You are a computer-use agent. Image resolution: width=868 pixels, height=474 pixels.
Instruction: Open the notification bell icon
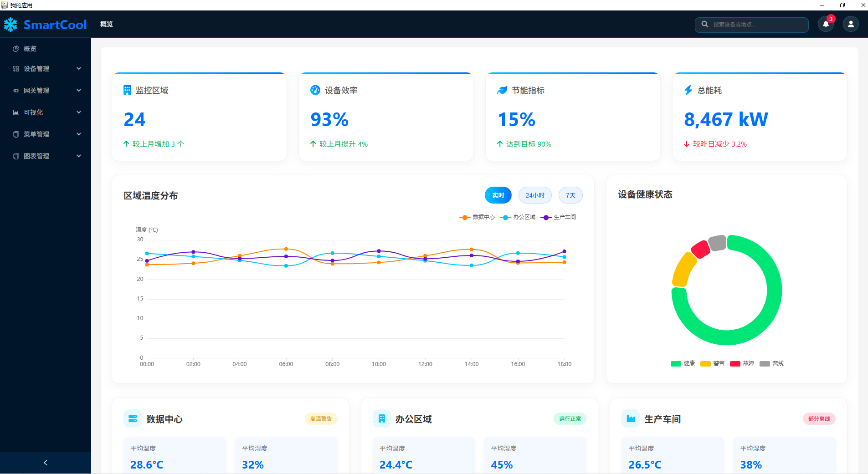(825, 24)
